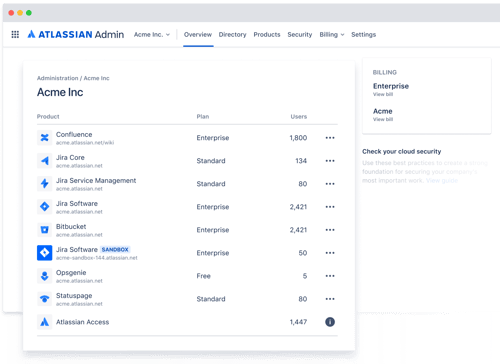The image size is (500, 364).
Task: Open the Directory tab
Action: [x=232, y=34]
